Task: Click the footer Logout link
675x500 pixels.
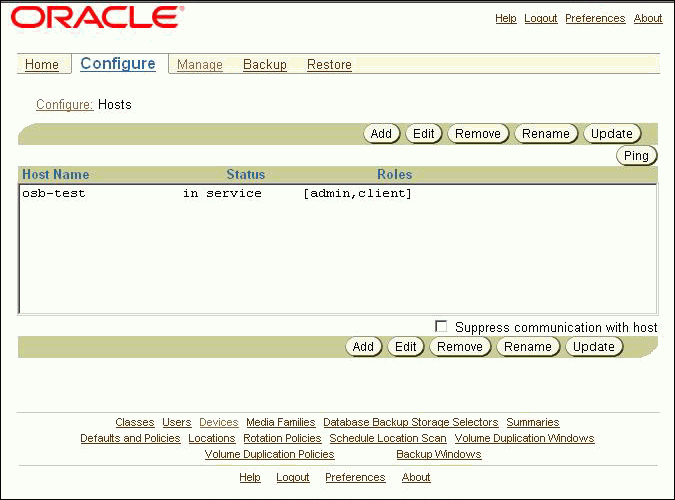Action: tap(293, 478)
